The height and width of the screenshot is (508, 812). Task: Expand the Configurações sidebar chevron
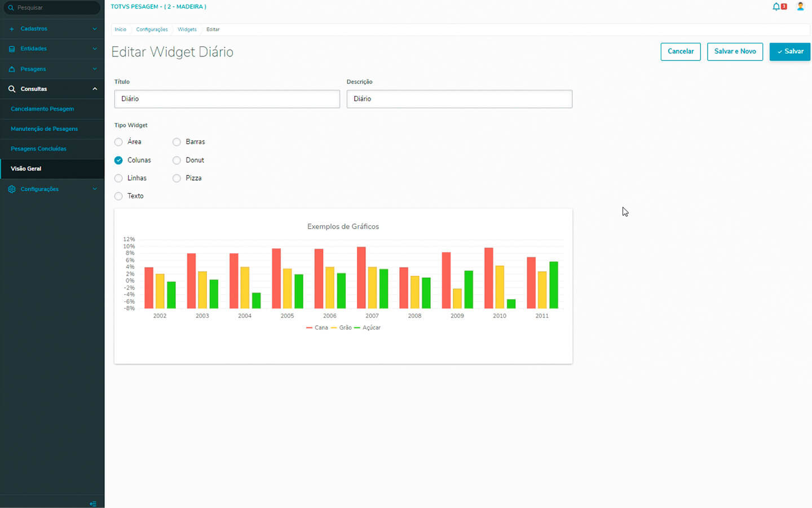click(94, 189)
